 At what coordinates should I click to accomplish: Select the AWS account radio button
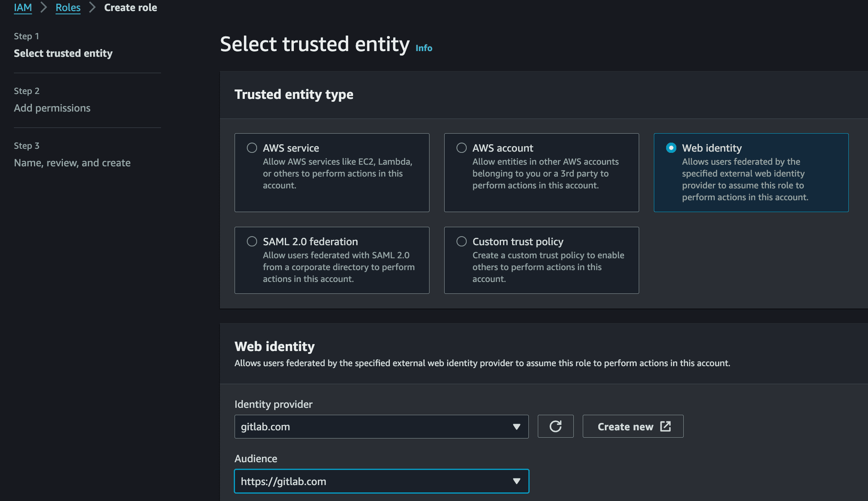(x=461, y=148)
